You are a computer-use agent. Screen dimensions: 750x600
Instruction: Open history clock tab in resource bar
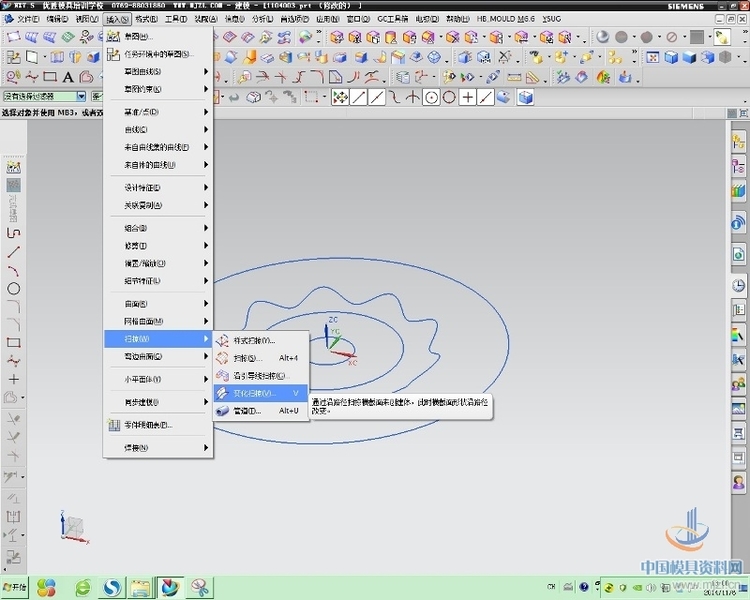coord(738,286)
